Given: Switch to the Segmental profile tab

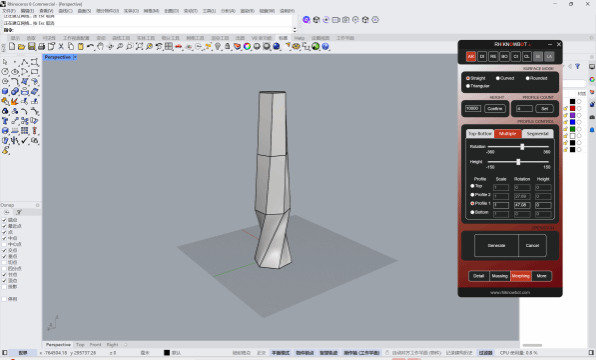Looking at the screenshot, I should tap(537, 134).
